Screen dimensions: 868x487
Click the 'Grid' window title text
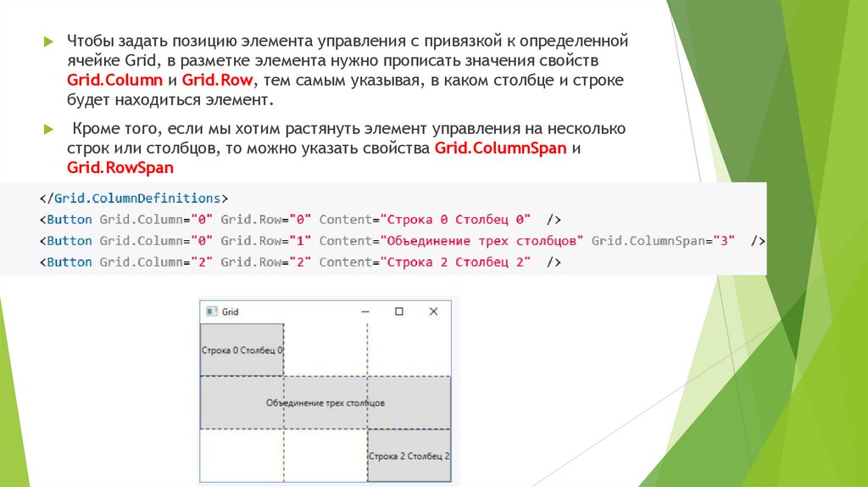(x=231, y=312)
